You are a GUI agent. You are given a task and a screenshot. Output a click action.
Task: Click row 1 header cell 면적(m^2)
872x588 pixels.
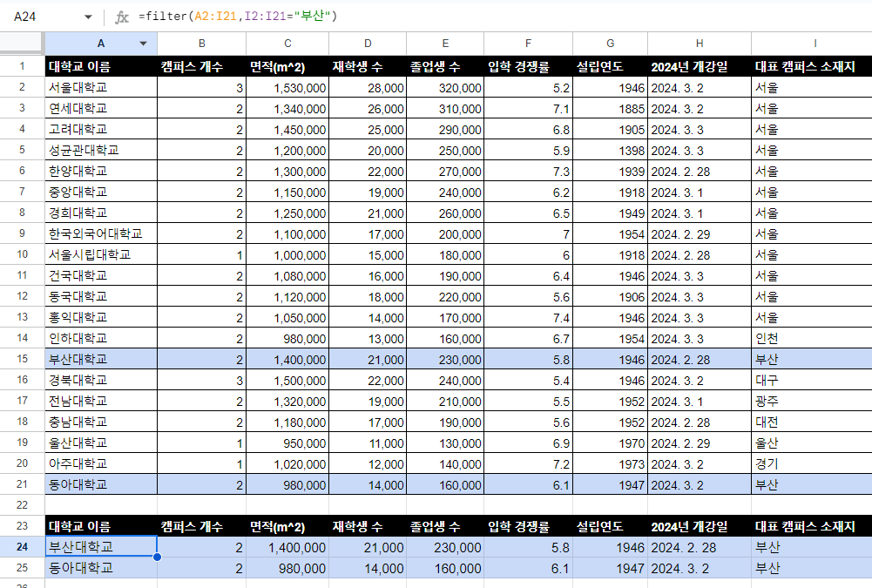coord(287,67)
